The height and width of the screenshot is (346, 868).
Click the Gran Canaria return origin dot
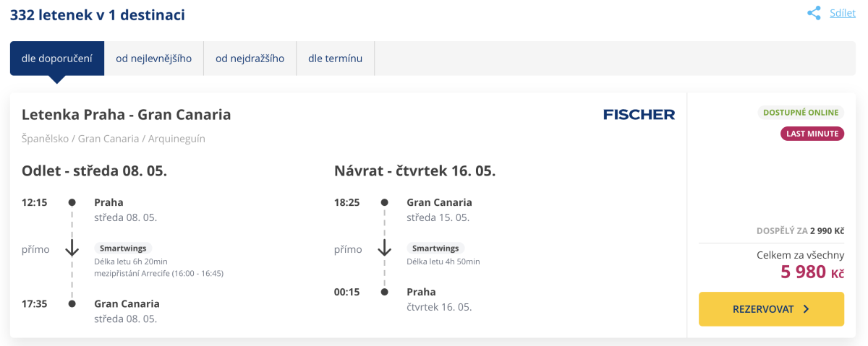click(x=384, y=202)
